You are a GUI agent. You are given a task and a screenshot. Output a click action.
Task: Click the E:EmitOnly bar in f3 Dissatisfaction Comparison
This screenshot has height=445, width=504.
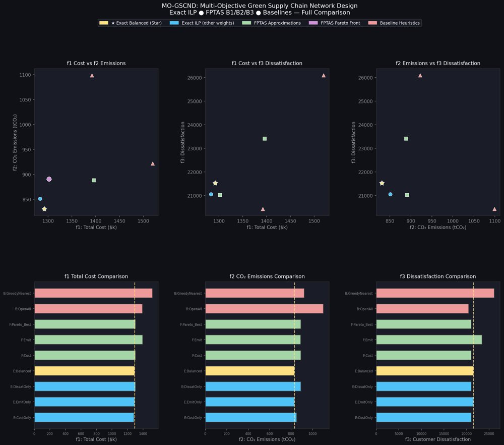(x=425, y=402)
